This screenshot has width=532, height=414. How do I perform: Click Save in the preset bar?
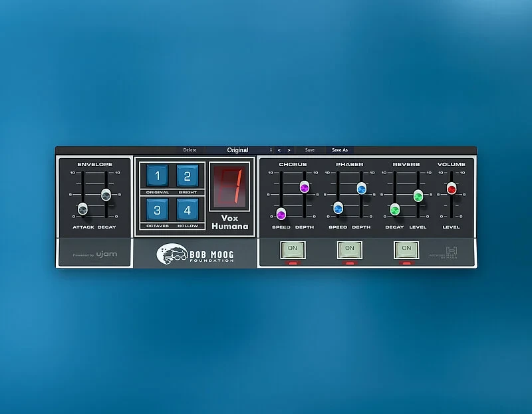click(310, 150)
